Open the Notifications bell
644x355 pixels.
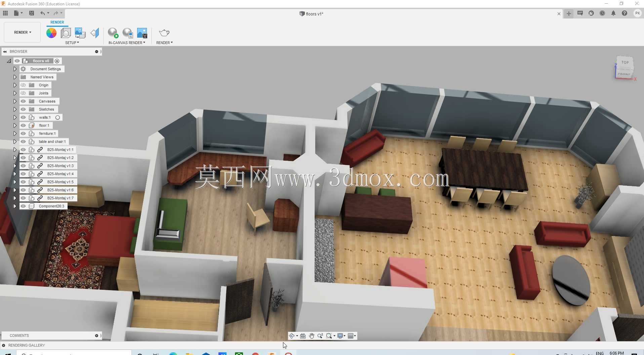tap(613, 13)
